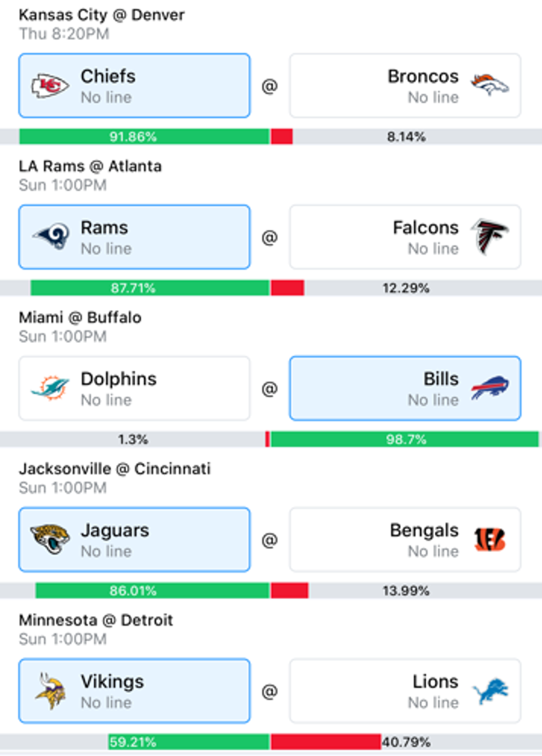Click the Kansas City Chiefs arrowhead logo
542x756 pixels.
50,86
